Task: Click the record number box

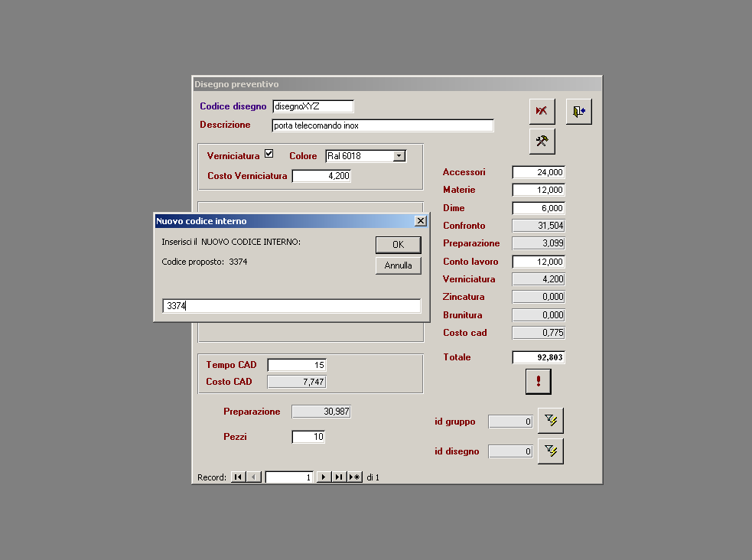Action: click(x=289, y=477)
